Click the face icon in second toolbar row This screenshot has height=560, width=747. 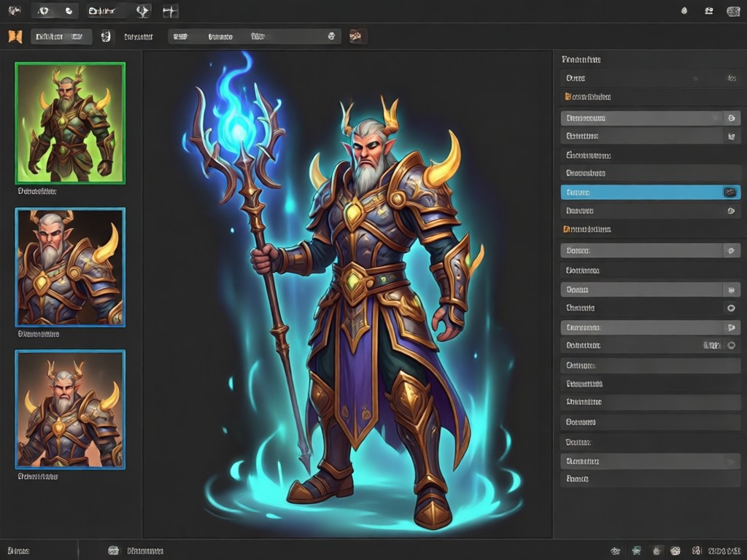[106, 36]
